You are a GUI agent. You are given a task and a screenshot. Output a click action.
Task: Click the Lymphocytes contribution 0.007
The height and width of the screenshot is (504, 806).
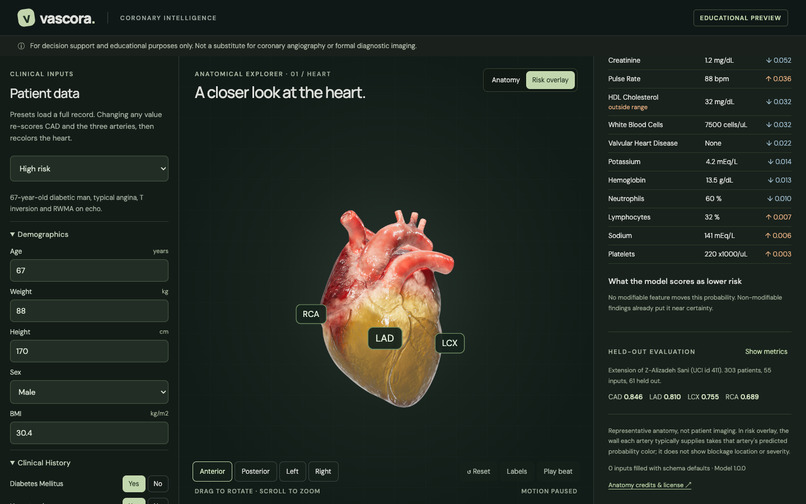point(778,217)
